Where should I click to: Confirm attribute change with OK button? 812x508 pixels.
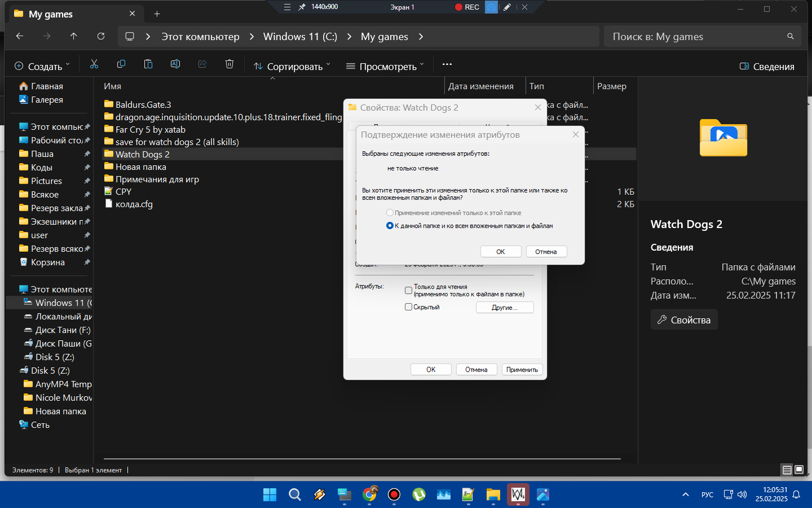click(501, 252)
